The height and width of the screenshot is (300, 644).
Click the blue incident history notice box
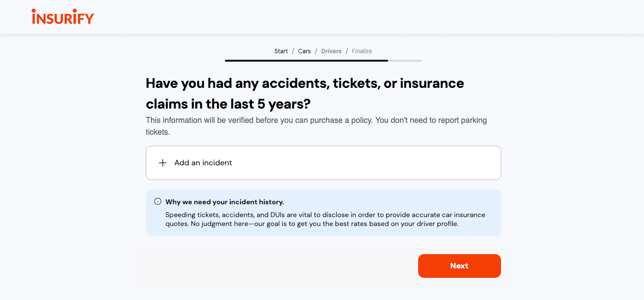(x=323, y=213)
